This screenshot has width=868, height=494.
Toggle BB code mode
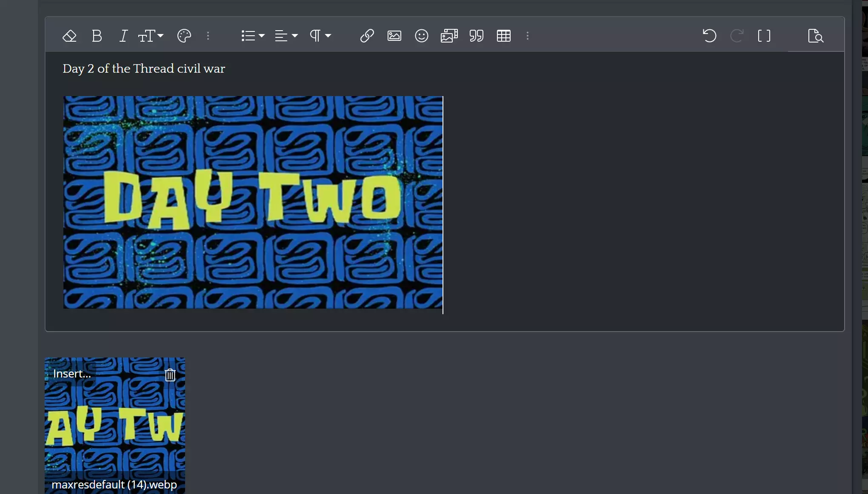(x=764, y=36)
